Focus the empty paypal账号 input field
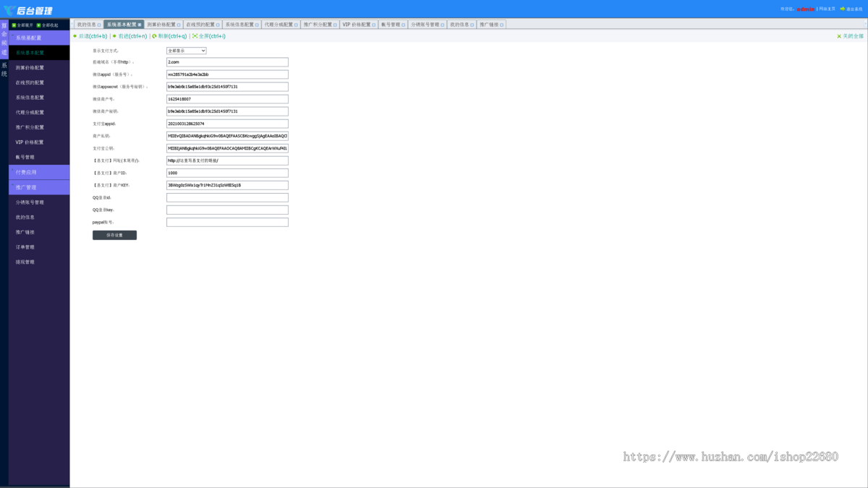This screenshot has width=868, height=488. click(x=227, y=222)
